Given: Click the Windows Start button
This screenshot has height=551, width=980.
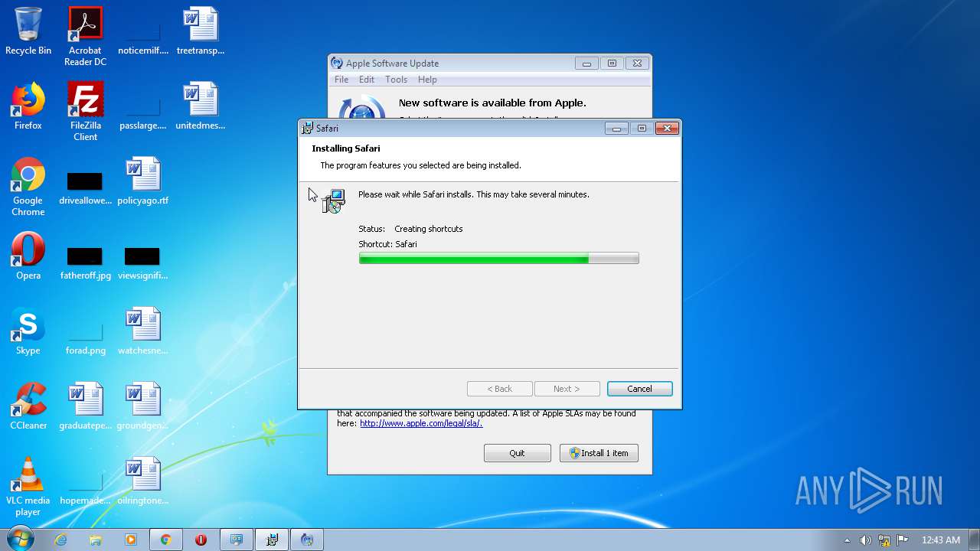Looking at the screenshot, I should point(21,539).
